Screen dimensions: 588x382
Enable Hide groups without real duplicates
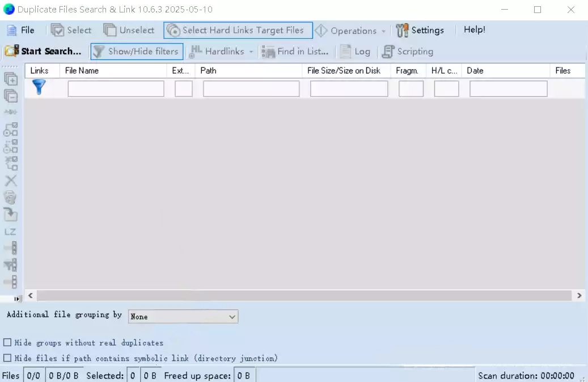(x=7, y=343)
